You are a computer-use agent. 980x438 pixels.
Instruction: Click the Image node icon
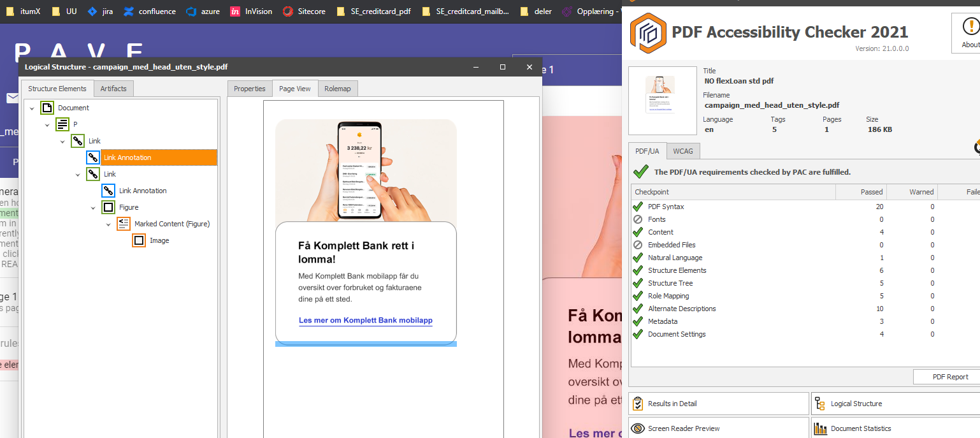(x=139, y=240)
